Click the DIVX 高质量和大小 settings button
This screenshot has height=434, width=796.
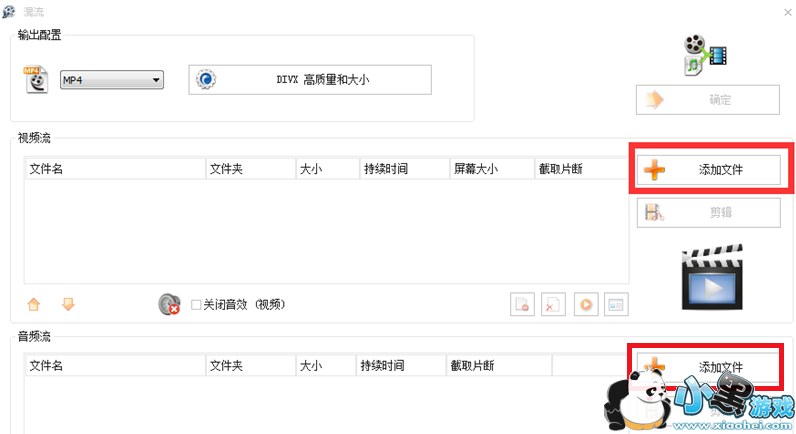[x=310, y=80]
